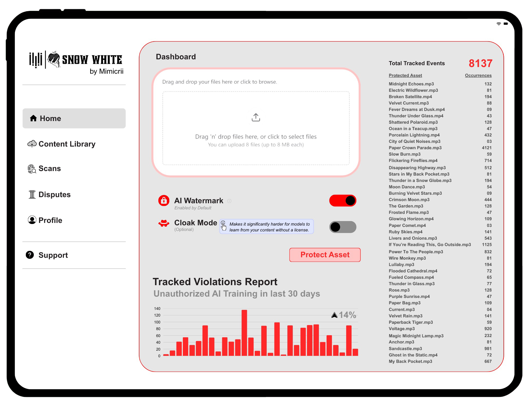532x411 pixels.
Task: Enable the Cloak Mode toggle
Action: click(343, 227)
